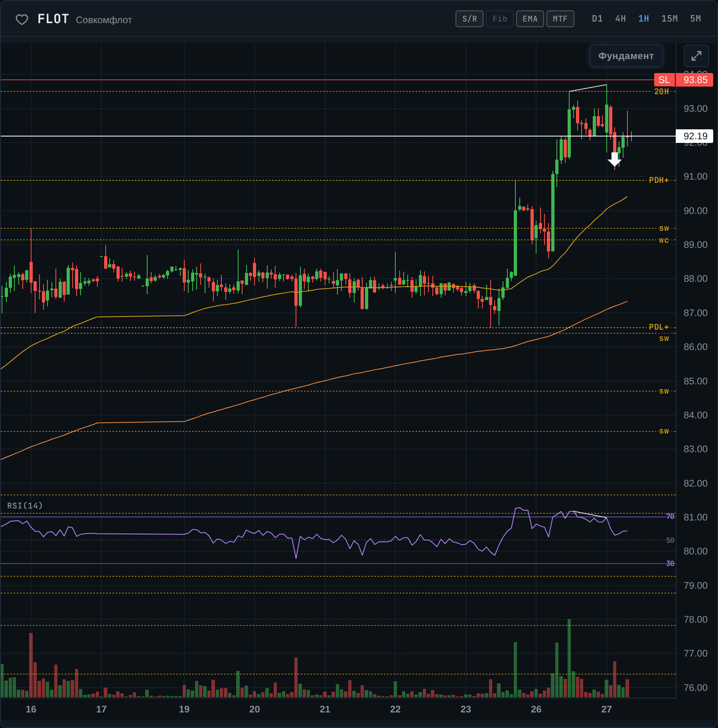Click the RSI(14) indicator label

(25, 506)
